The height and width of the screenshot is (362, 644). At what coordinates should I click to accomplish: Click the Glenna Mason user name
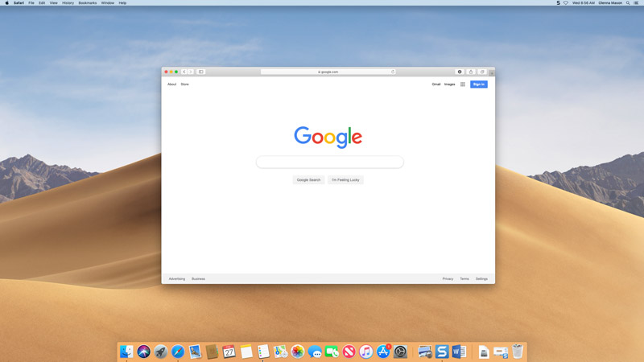[610, 3]
